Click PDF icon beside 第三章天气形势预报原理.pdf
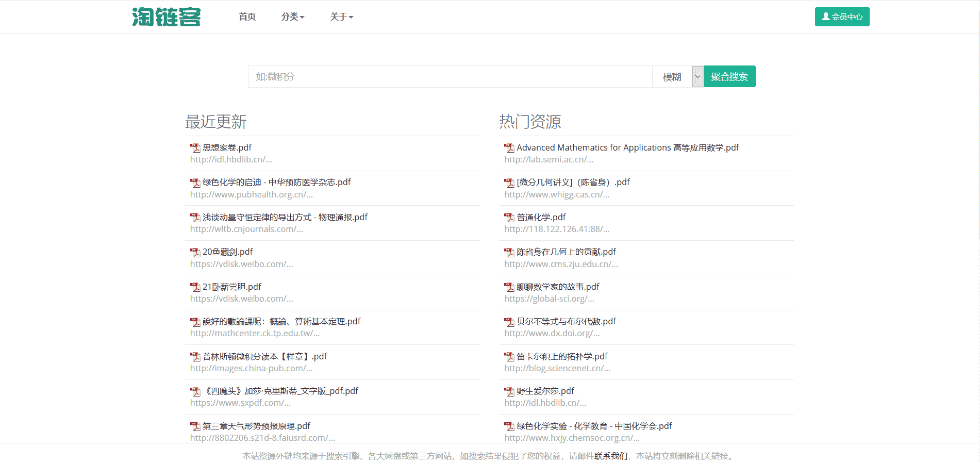The width and height of the screenshot is (980, 463). [195, 426]
